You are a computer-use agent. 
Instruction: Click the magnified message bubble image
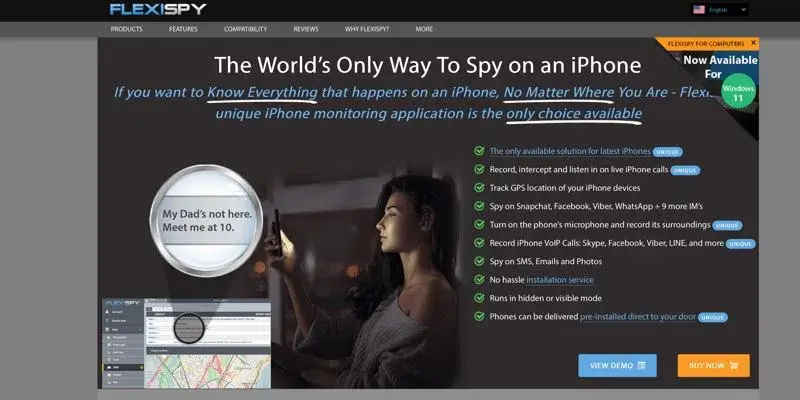pos(206,220)
